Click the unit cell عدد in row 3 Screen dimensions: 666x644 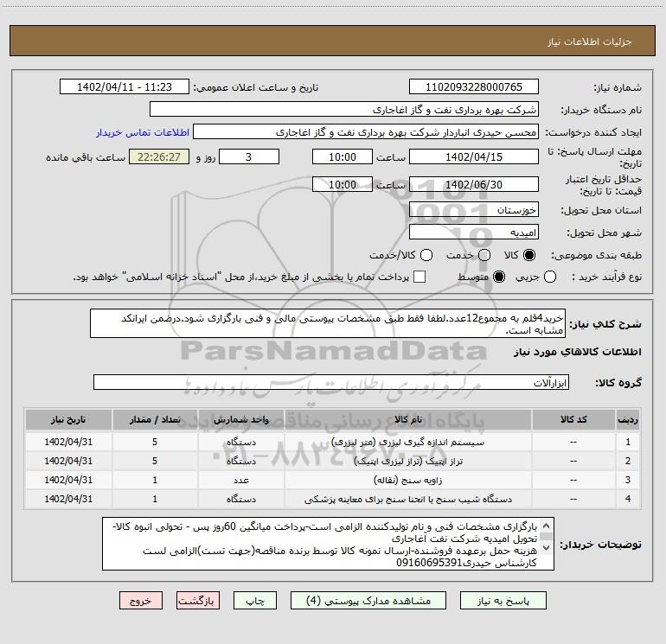240,480
